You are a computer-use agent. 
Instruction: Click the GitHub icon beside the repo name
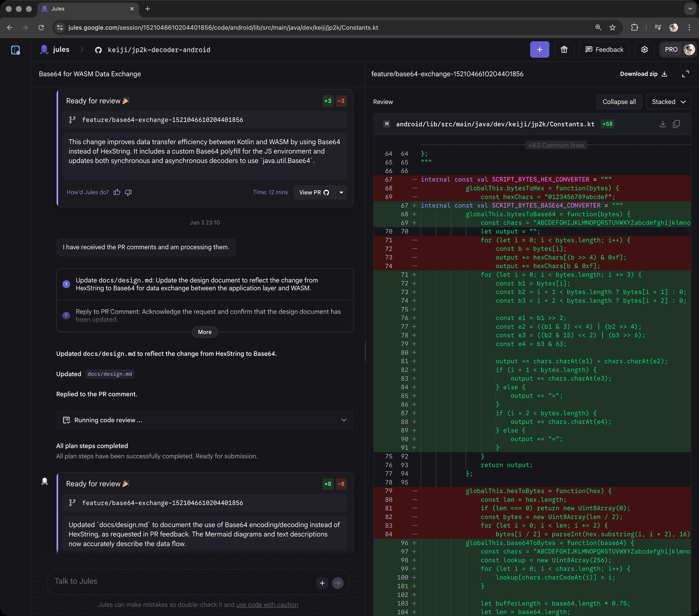[x=98, y=50]
